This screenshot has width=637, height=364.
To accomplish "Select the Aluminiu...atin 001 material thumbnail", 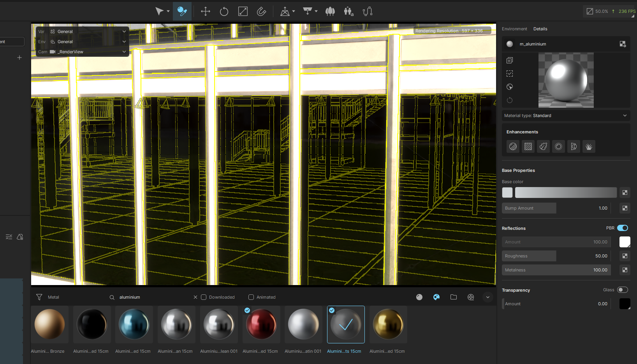I will [303, 324].
